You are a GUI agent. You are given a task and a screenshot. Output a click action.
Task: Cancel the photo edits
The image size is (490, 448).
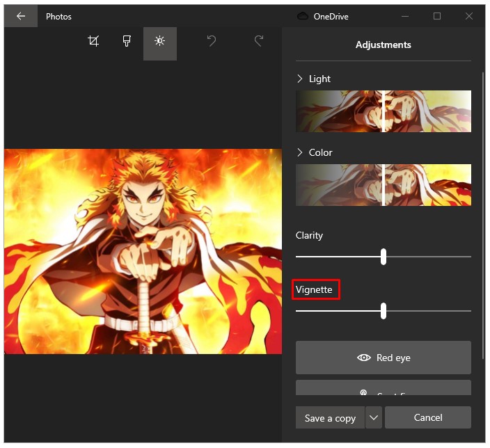tap(428, 417)
